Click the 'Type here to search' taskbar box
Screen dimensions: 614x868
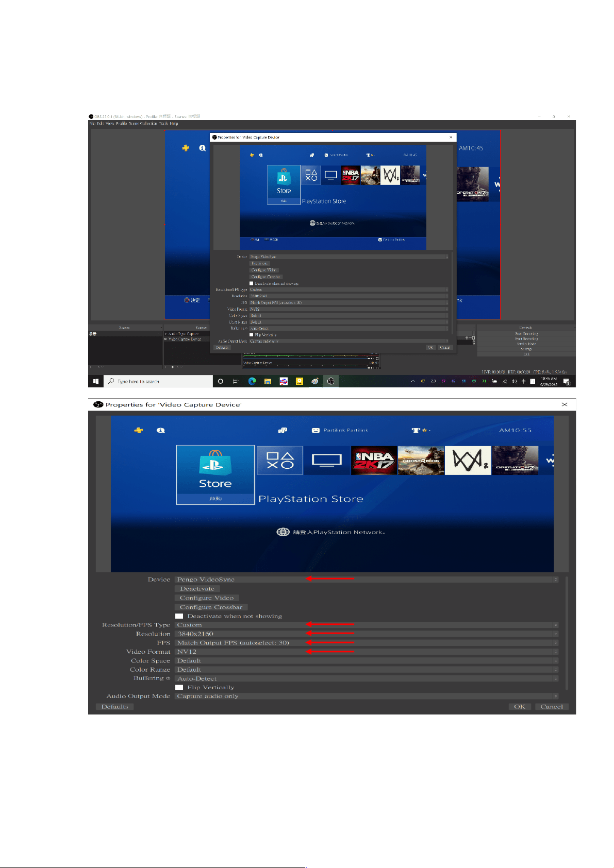159,381
